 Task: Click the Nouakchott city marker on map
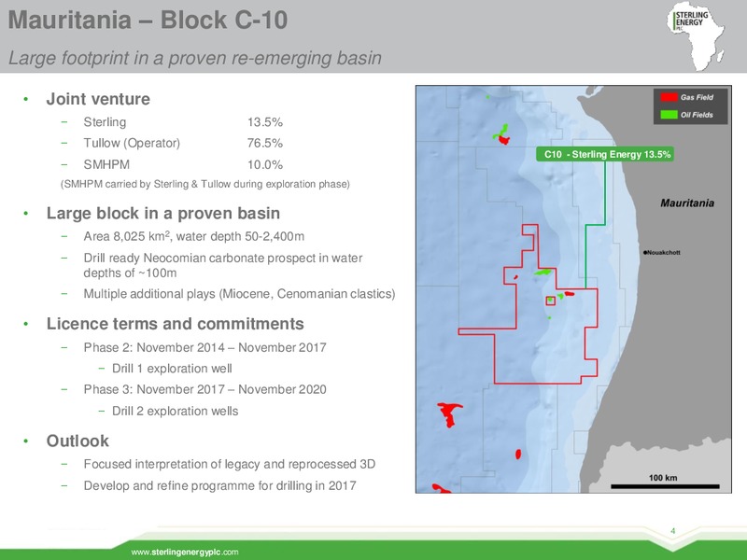(645, 252)
